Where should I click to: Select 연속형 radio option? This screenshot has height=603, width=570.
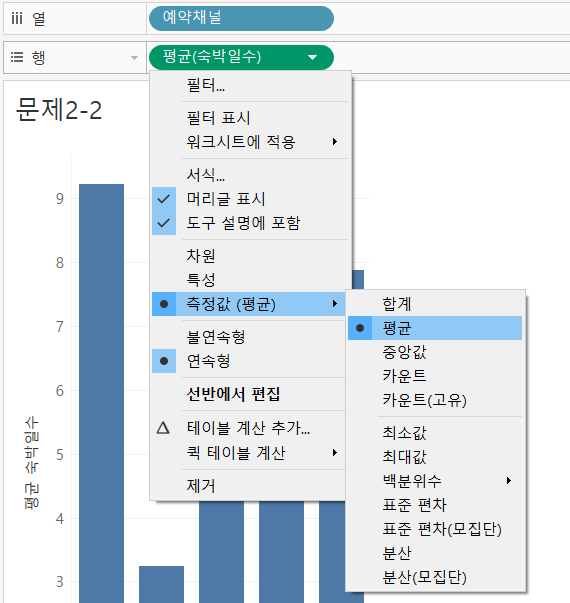(249, 361)
